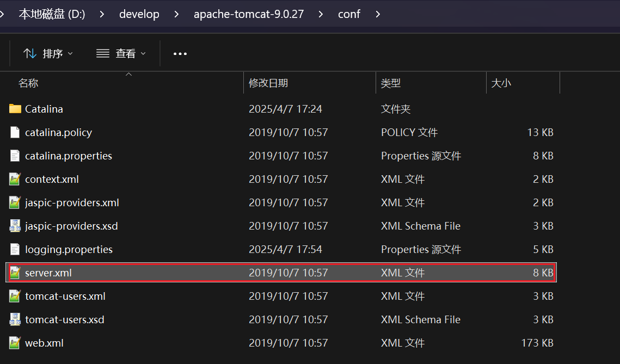Click the jaspic-providers.xml file icon

(15, 202)
